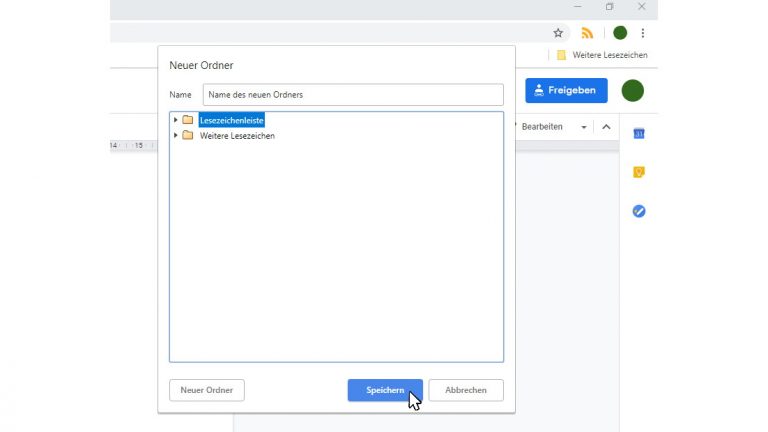Open the RSS feed extension
768x432 pixels.
coord(588,33)
